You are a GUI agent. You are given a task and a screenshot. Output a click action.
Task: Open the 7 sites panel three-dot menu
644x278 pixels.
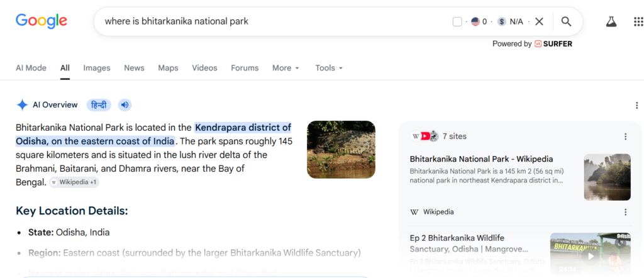625,136
